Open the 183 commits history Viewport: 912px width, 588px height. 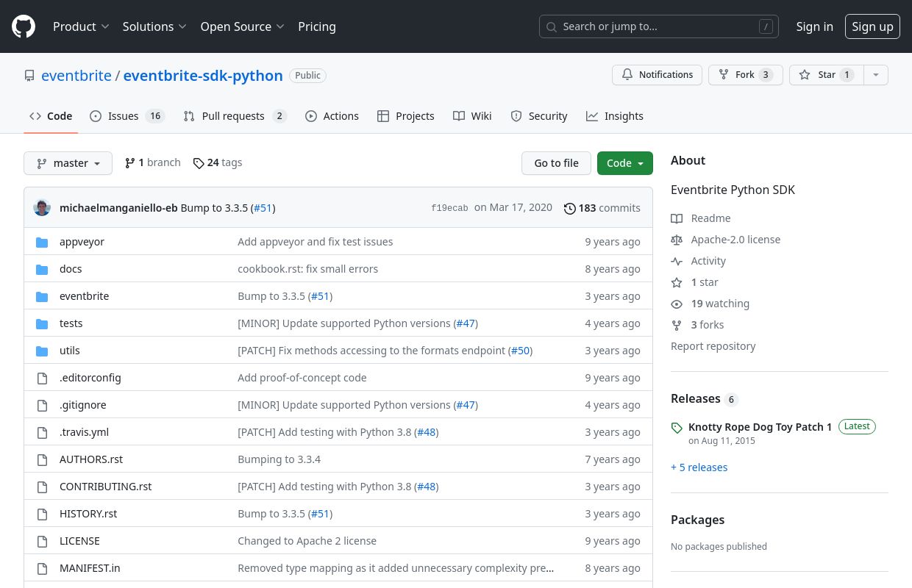tap(602, 208)
